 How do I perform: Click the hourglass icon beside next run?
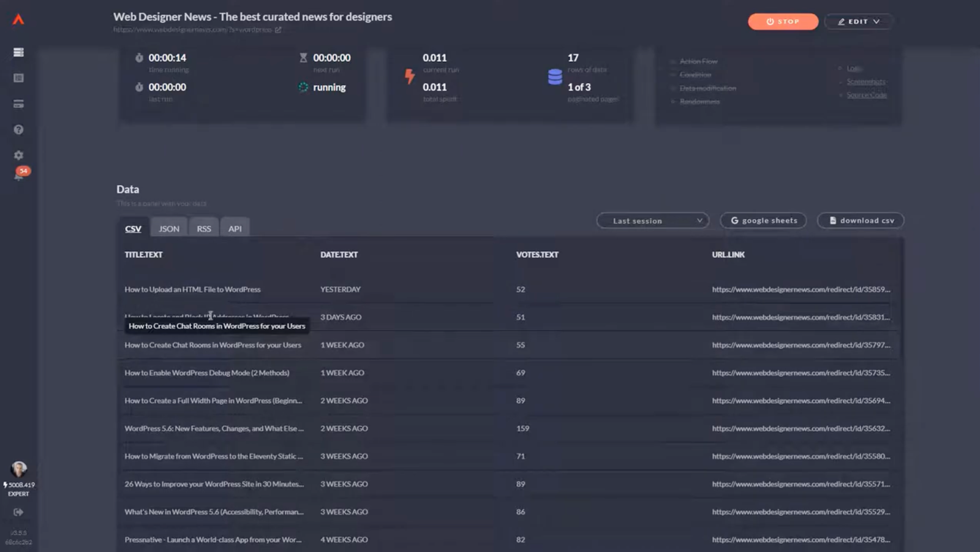pyautogui.click(x=303, y=58)
